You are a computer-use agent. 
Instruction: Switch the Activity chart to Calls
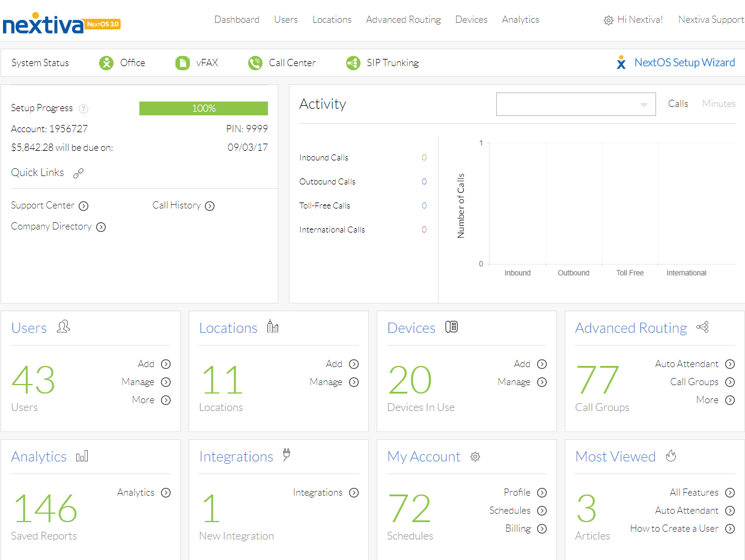pyautogui.click(x=678, y=104)
